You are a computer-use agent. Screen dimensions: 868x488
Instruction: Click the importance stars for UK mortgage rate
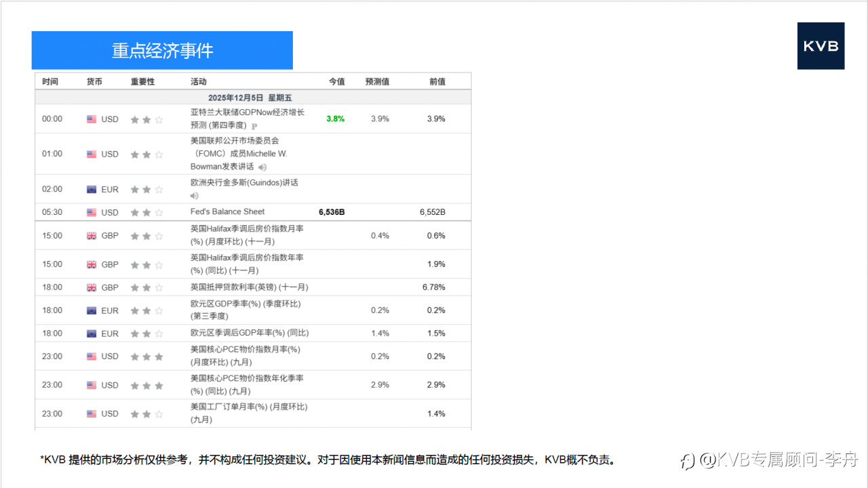[x=146, y=287]
